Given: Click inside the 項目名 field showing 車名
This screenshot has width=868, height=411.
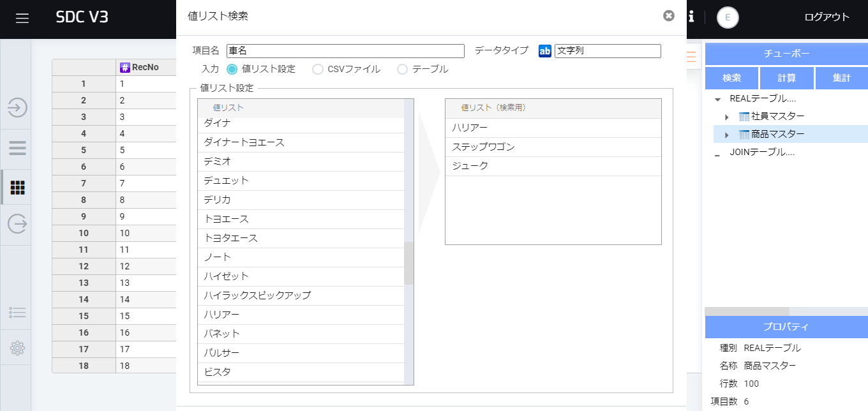Looking at the screenshot, I should tap(345, 50).
